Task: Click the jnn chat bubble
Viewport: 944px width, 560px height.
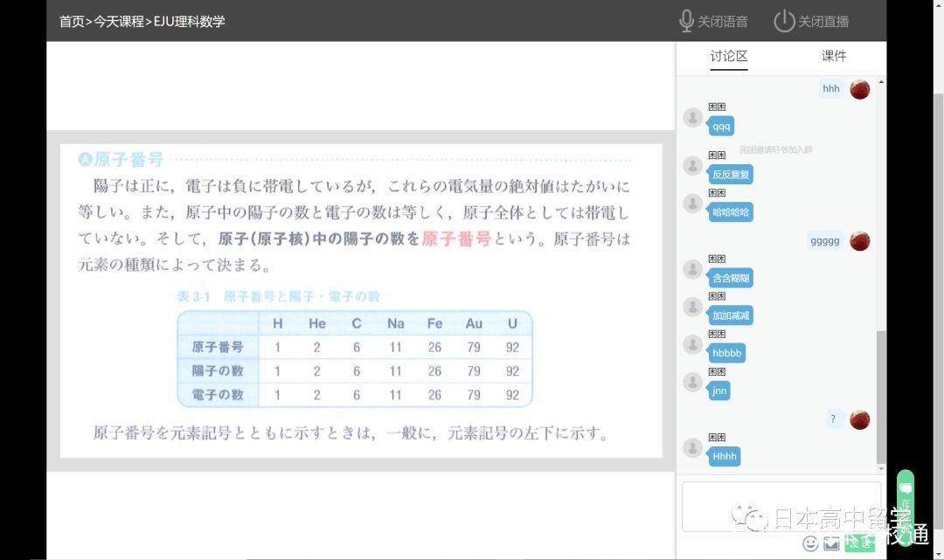Action: (x=719, y=391)
